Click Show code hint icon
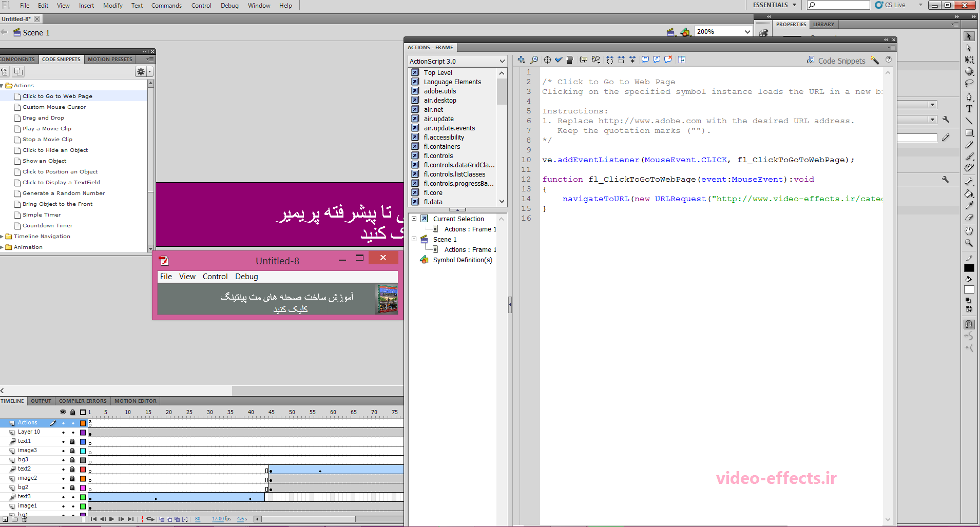The height and width of the screenshot is (527, 980). (x=584, y=60)
